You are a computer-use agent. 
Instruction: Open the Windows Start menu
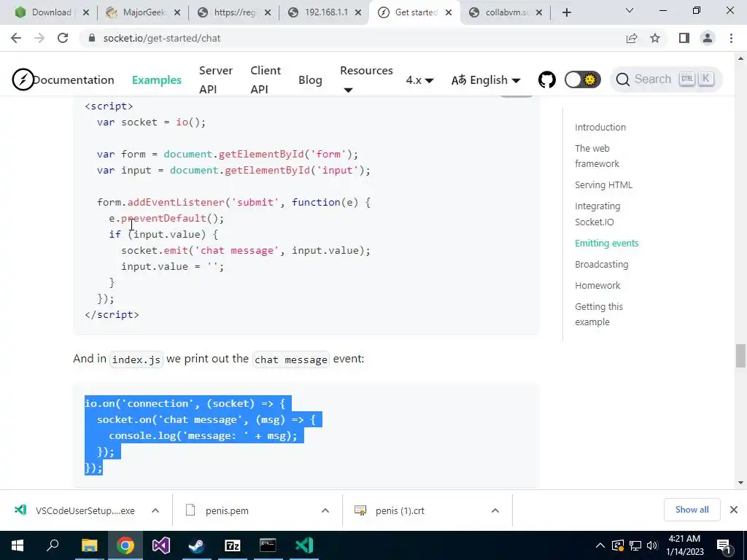[x=18, y=545]
